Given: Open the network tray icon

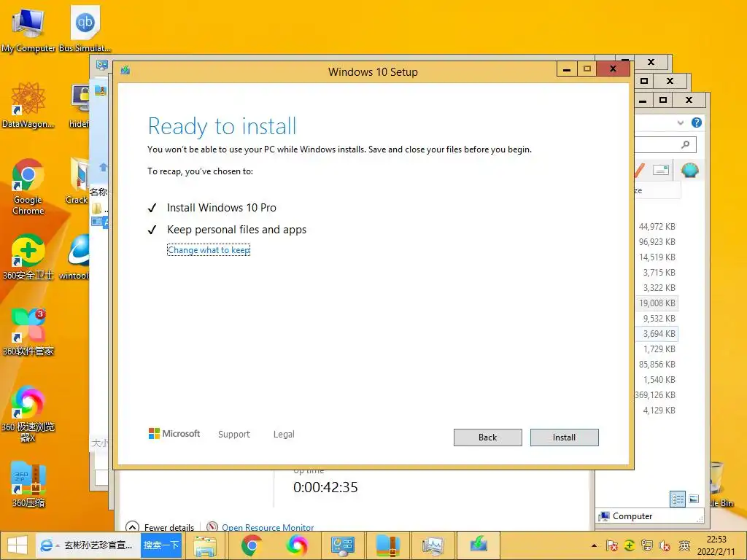Looking at the screenshot, I should pyautogui.click(x=647, y=545).
